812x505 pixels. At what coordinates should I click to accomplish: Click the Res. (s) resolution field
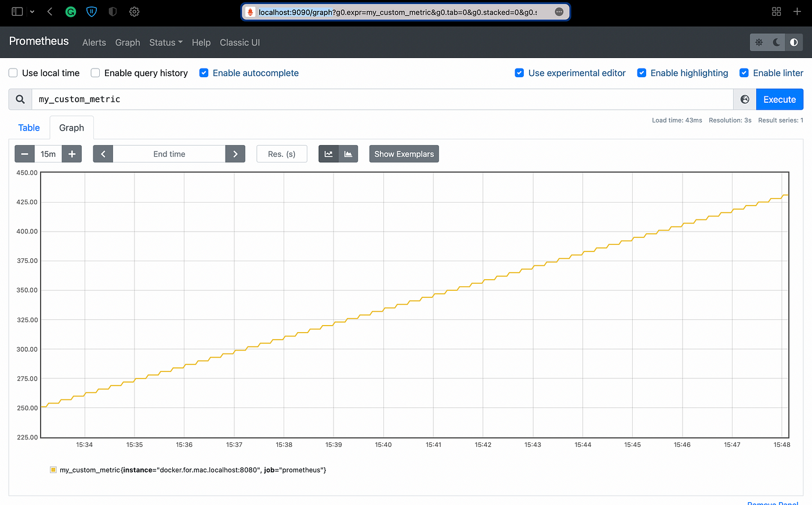point(282,154)
